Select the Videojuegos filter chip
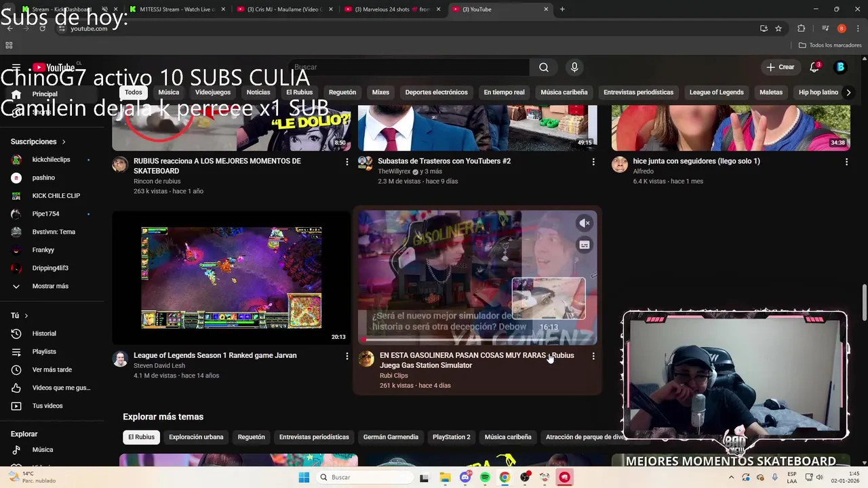Image resolution: width=868 pixels, height=488 pixels. coord(213,92)
